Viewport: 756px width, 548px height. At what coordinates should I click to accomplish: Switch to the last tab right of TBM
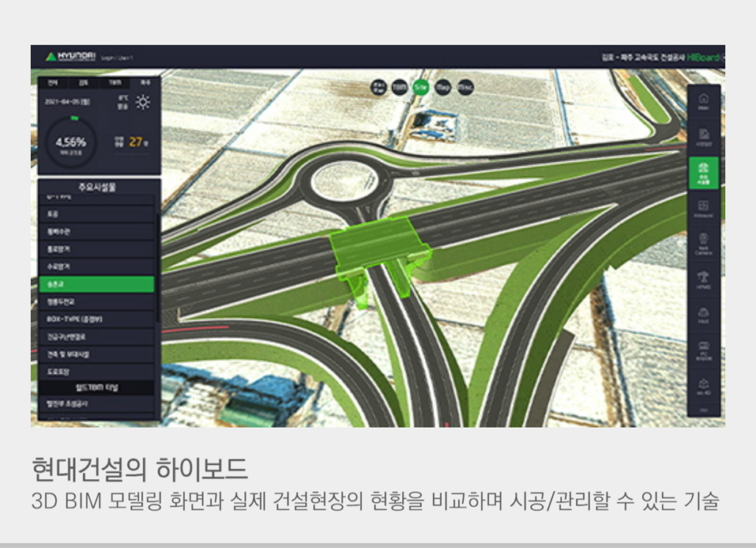click(145, 83)
